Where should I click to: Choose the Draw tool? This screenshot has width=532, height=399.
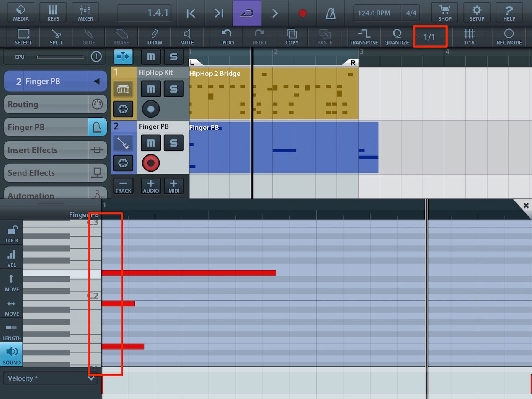coord(155,37)
